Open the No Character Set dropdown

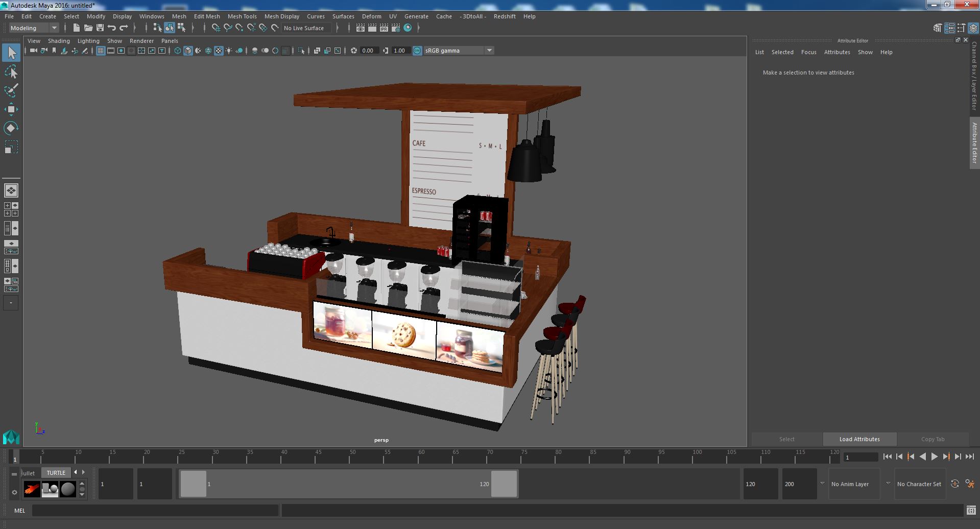(919, 484)
